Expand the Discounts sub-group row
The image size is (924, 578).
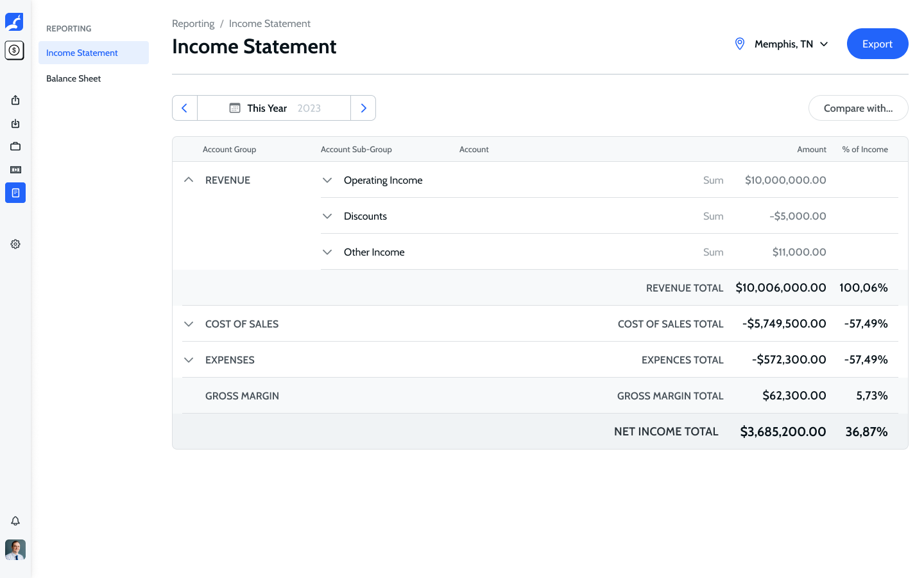(327, 216)
